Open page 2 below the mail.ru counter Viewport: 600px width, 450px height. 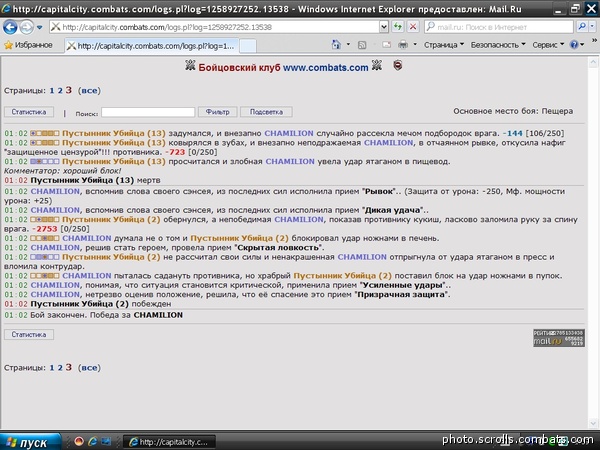60,368
